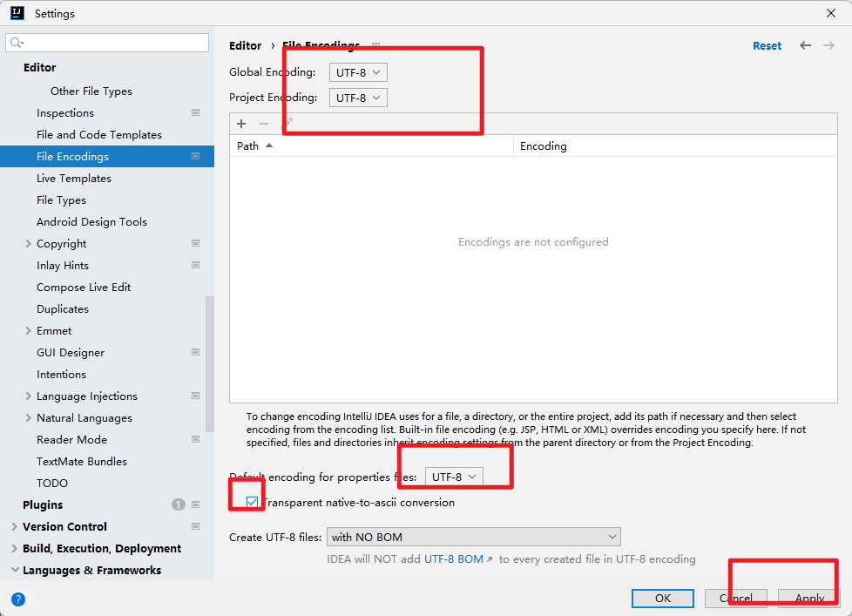Screen dimensions: 852x616
Task: Click the project-level icon beside Inspections
Action: click(196, 112)
